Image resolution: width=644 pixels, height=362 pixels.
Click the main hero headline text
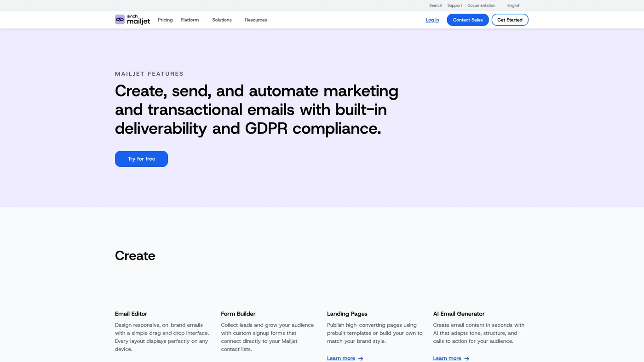point(257,110)
